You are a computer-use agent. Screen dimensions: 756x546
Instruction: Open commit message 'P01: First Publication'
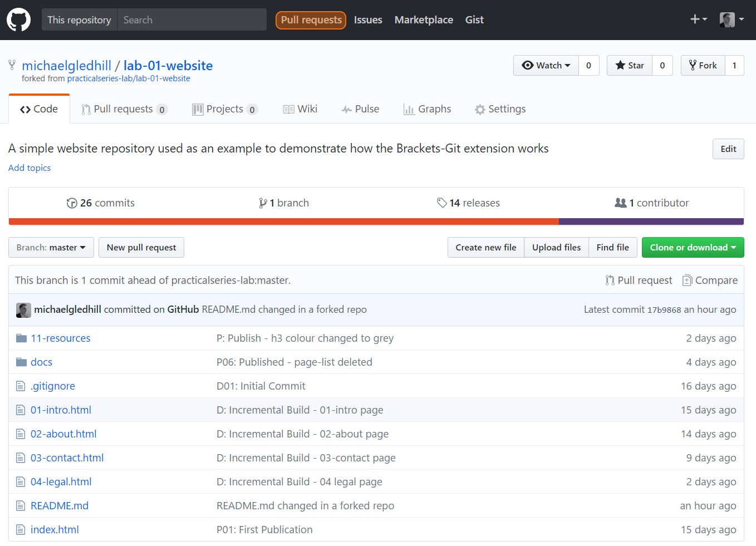[x=264, y=529]
